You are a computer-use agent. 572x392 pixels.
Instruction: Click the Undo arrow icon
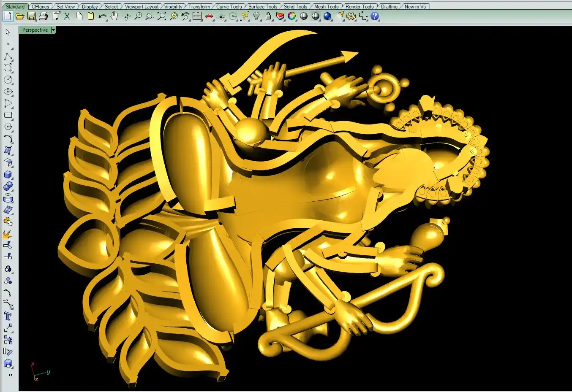(102, 16)
